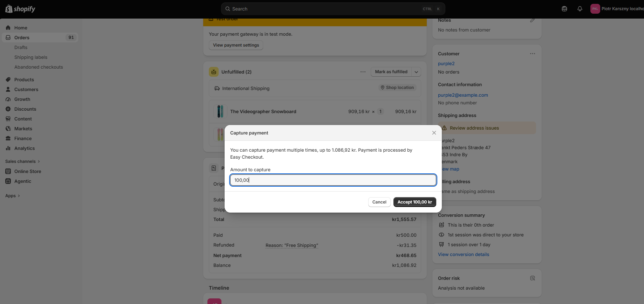Open Customer card three-dot menu
This screenshot has width=644, height=304.
click(x=533, y=54)
